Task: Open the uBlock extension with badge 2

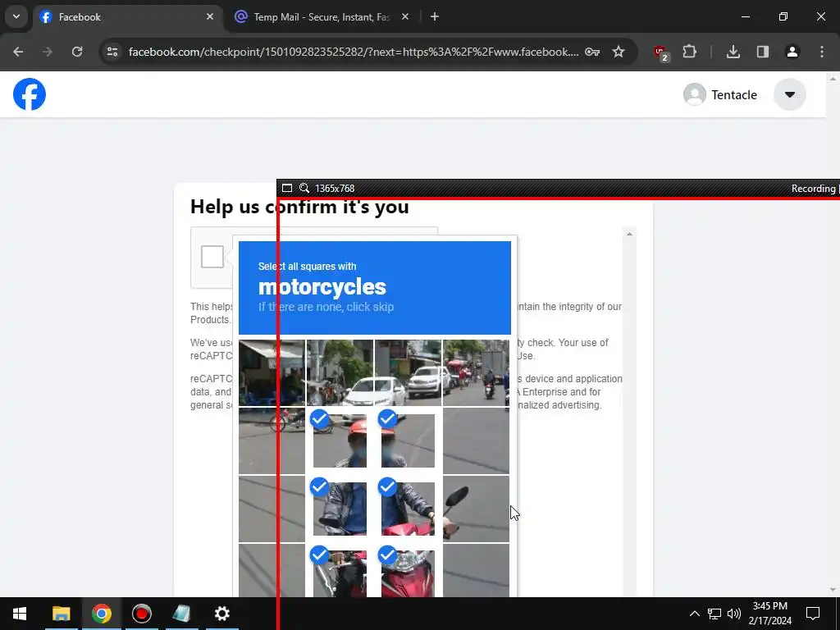Action: coord(661,52)
